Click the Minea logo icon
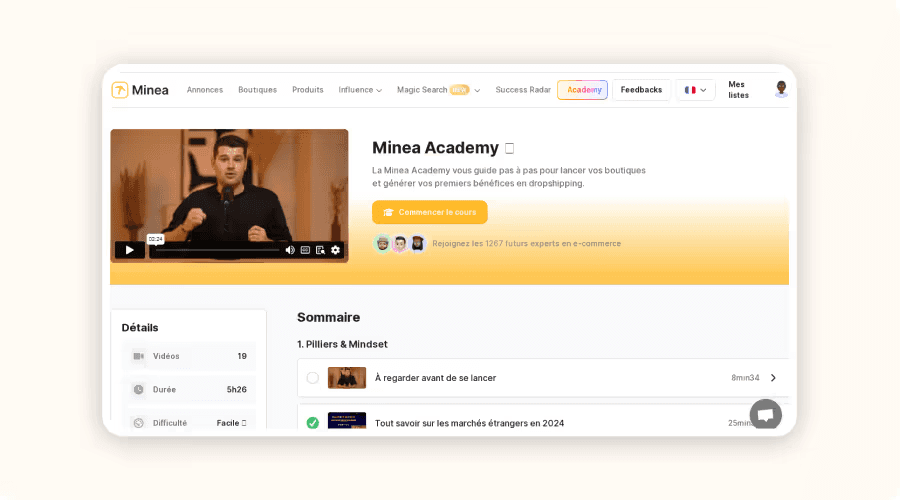Screen dimensions: 900x500 coord(119,90)
